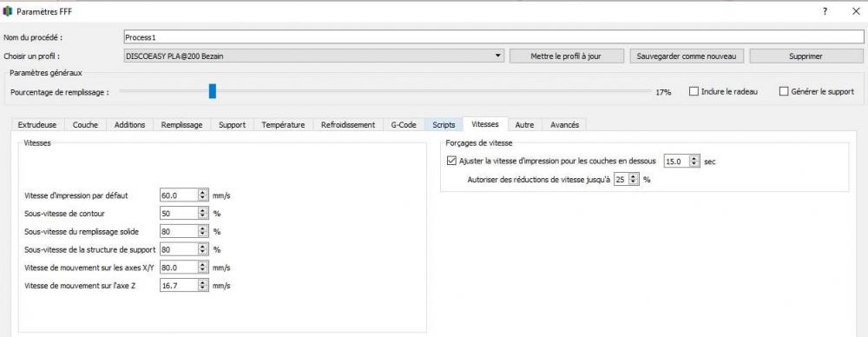Select the Support tab
The image size is (868, 337).
coord(232,125)
